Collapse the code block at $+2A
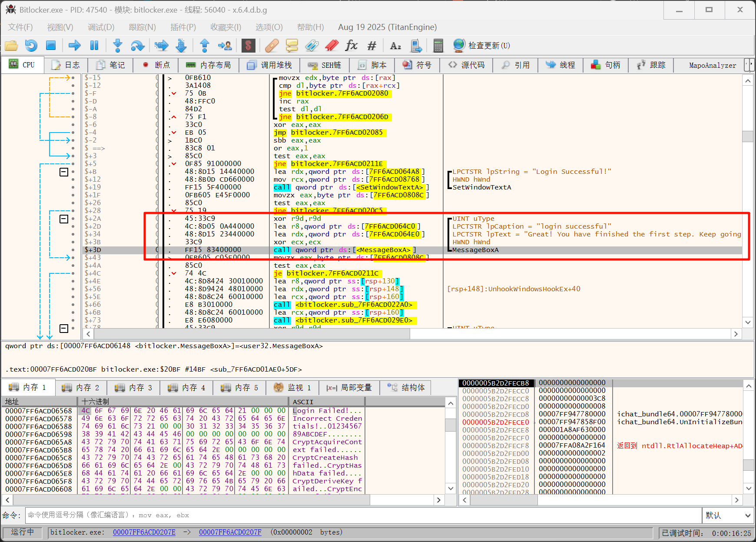756x542 pixels. pyautogui.click(x=64, y=219)
